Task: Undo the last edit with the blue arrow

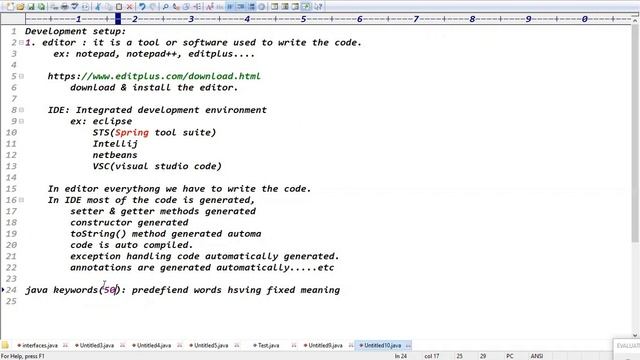Action: (x=142, y=7)
